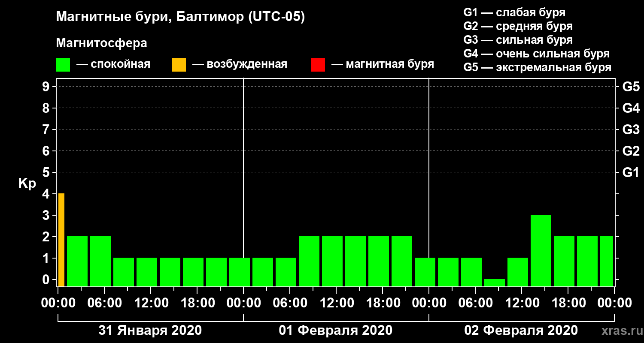
Task: Click 'G1 — слабая буря' text
Action: pyautogui.click(x=514, y=12)
